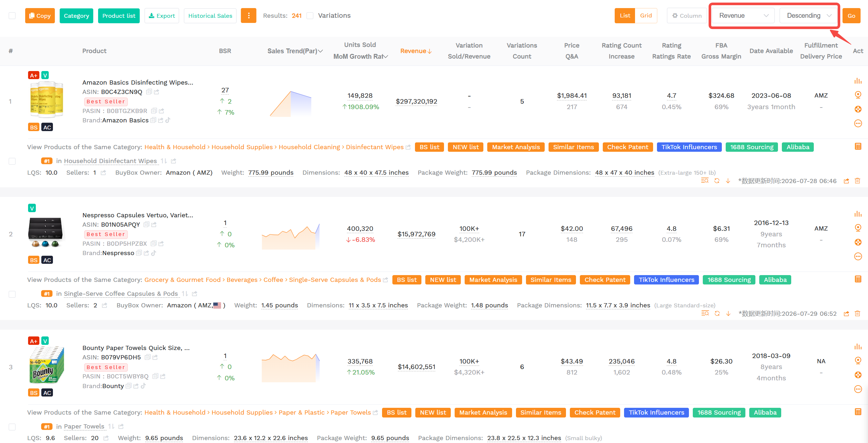
Task: Open external link icon after Disinfectant Wipes breadcrumb
Action: (x=408, y=147)
